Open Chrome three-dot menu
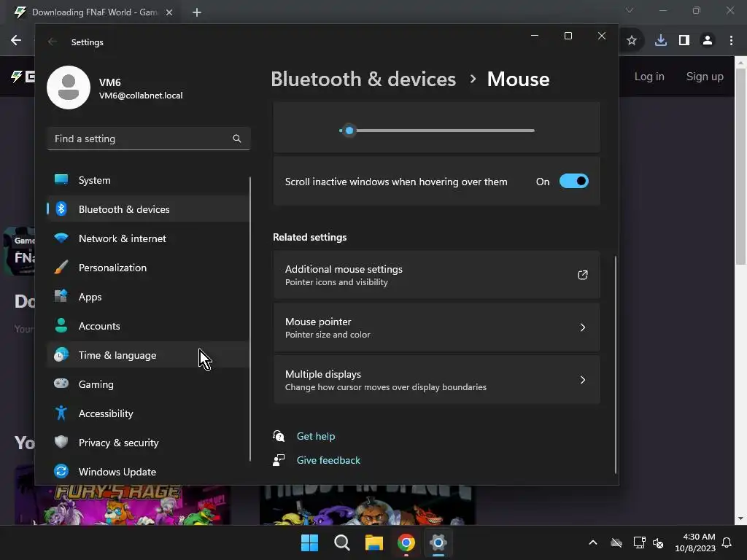Screen dimensions: 747x560 point(731,41)
